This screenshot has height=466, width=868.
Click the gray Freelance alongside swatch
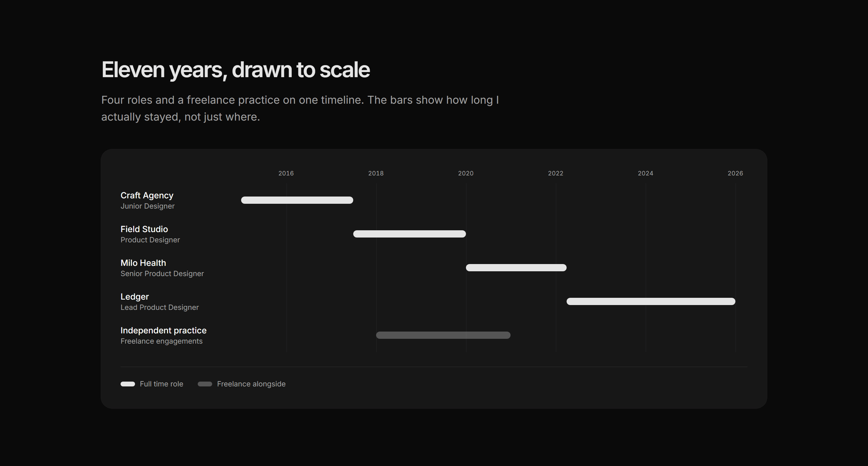[205, 384]
